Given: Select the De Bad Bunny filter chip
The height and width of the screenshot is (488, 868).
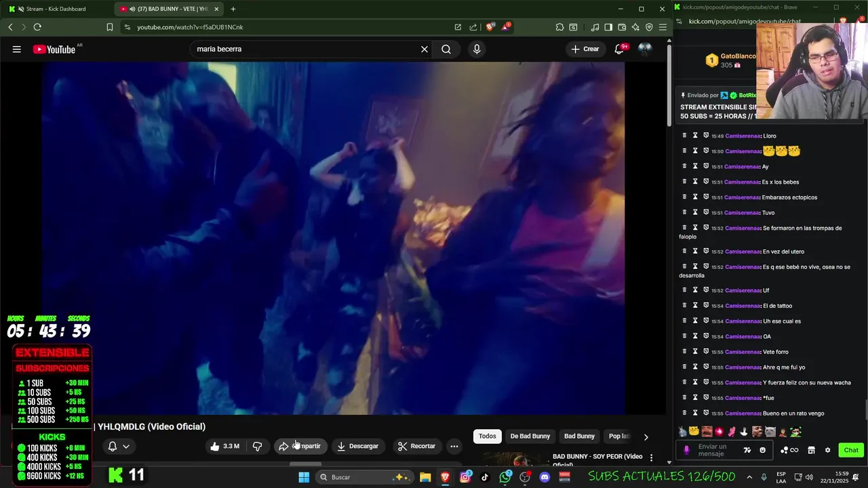Looking at the screenshot, I should pyautogui.click(x=530, y=436).
